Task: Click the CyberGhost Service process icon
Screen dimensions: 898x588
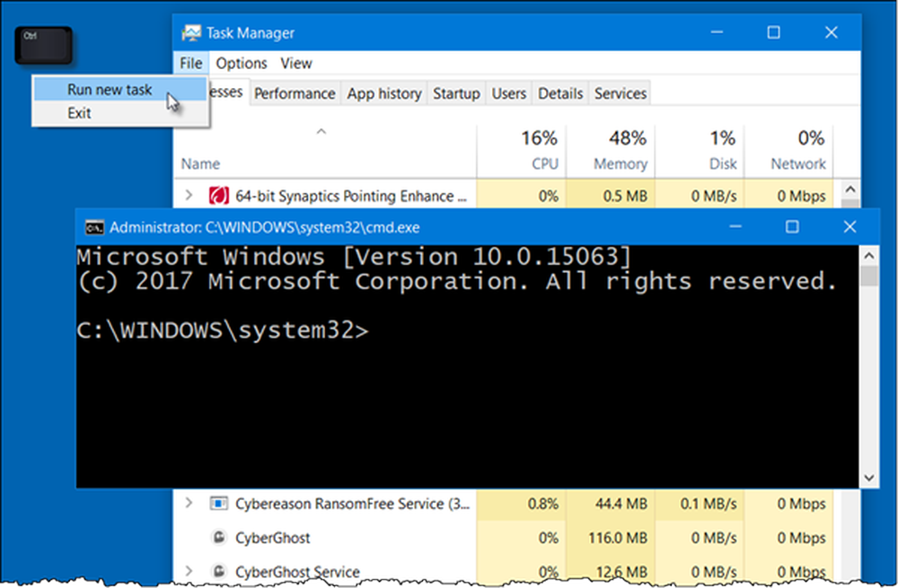Action: click(x=217, y=571)
